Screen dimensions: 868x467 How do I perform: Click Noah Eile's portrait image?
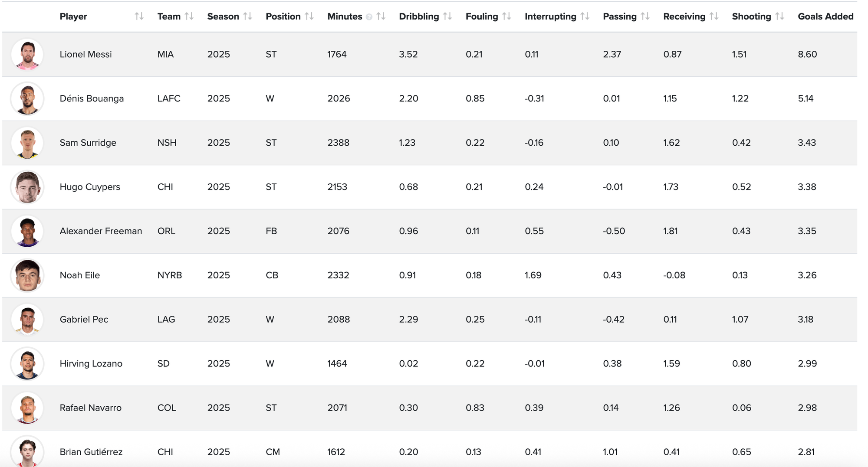pyautogui.click(x=27, y=275)
